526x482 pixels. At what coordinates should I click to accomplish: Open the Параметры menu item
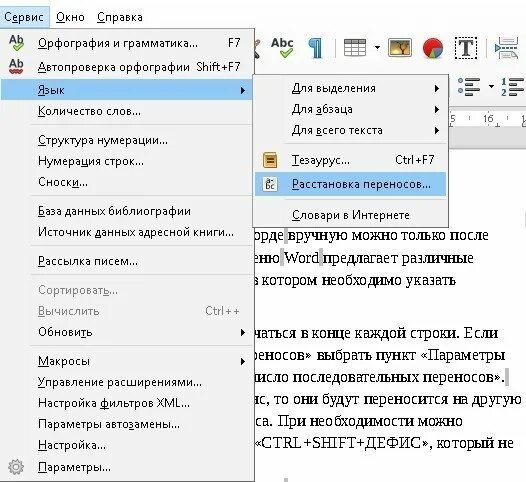127,467
